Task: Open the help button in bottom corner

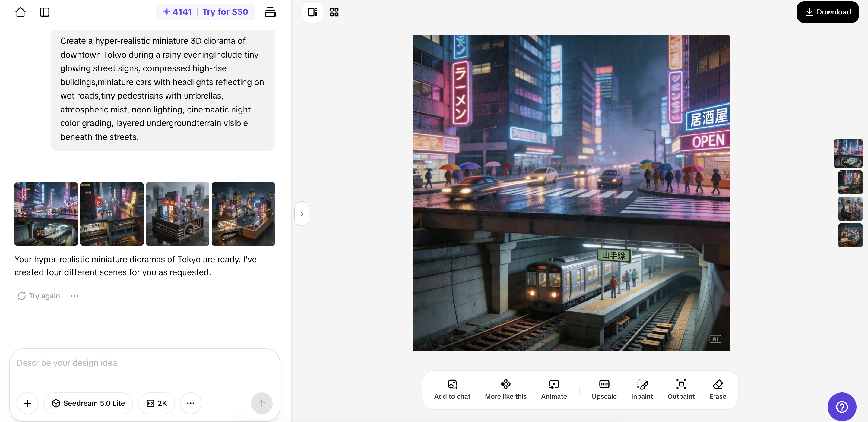Action: (841, 407)
